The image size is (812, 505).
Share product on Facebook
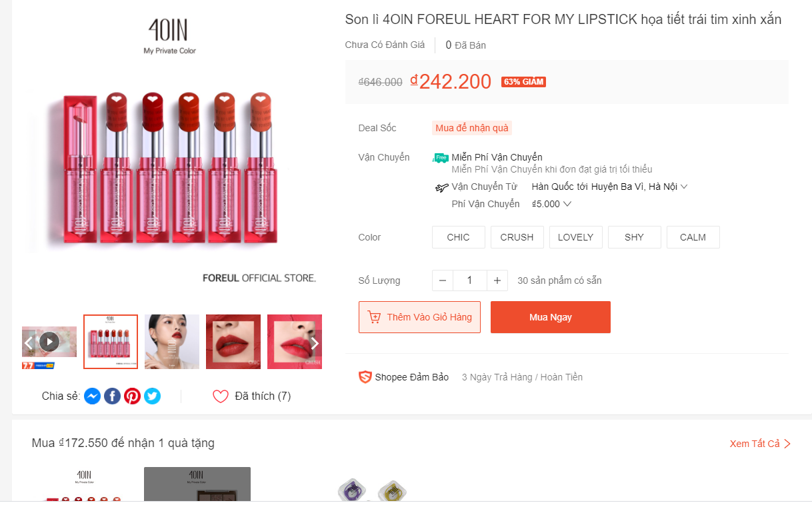pos(113,396)
